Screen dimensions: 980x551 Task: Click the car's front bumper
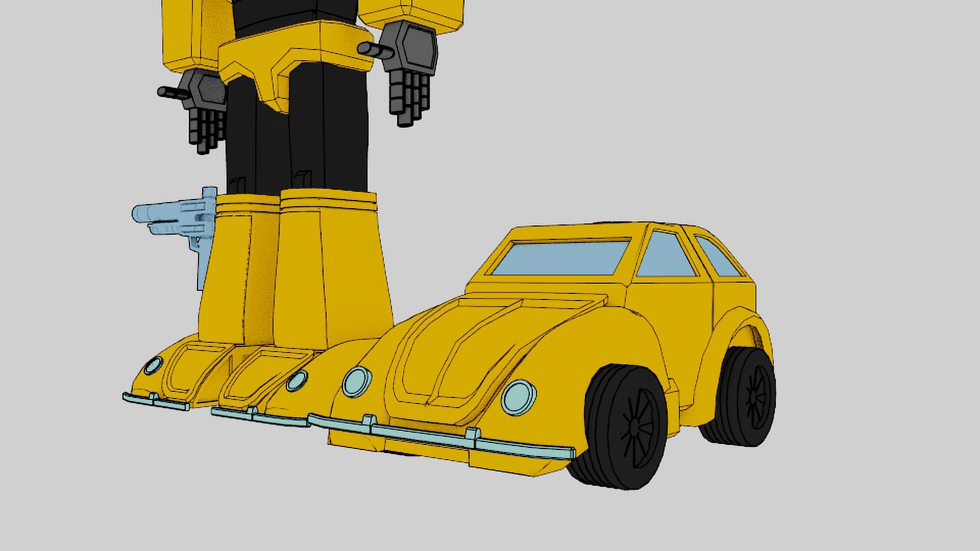(x=442, y=437)
